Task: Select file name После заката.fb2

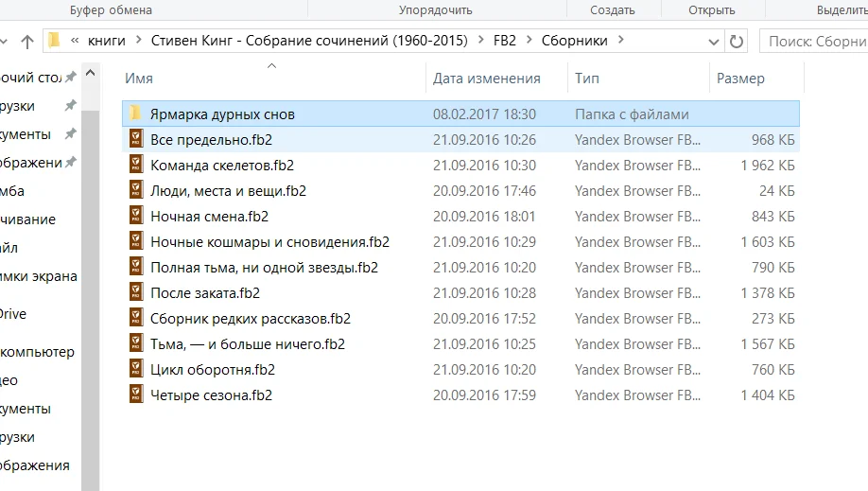Action: (x=205, y=293)
